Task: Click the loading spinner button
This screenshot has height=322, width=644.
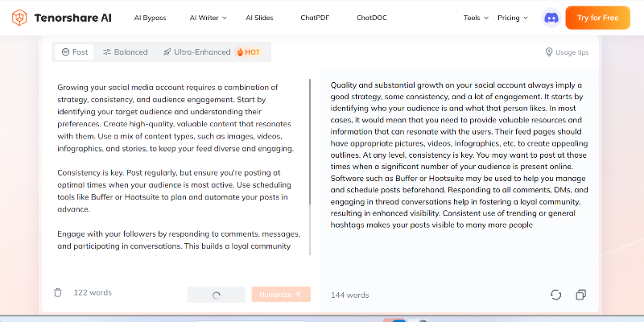Action: 216,295
